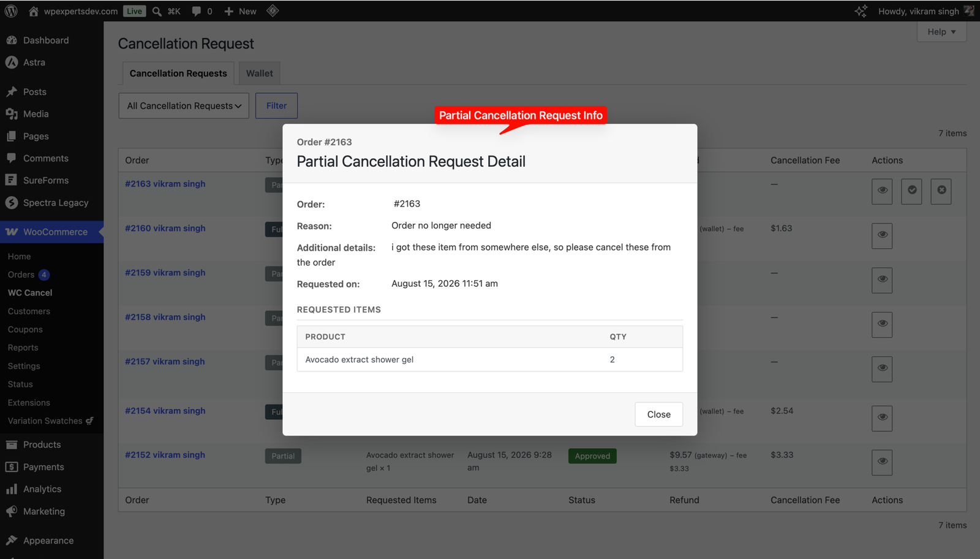This screenshot has width=980, height=559.
Task: Click the Approved status badge for #2152
Action: 592,456
